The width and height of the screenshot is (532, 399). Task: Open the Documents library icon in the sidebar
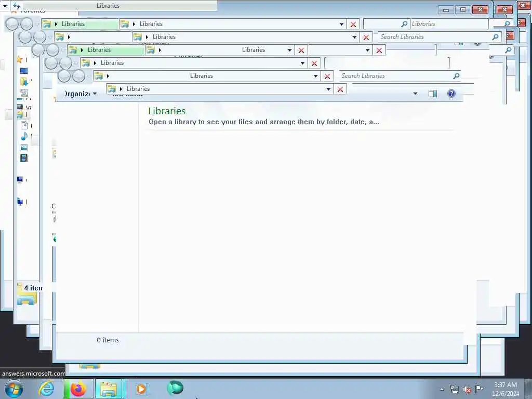coord(24,125)
